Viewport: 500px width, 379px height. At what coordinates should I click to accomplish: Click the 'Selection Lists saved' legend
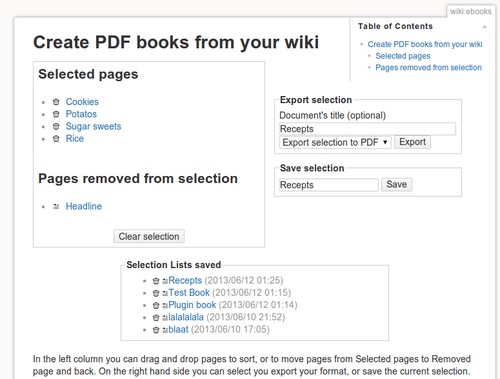(x=174, y=265)
